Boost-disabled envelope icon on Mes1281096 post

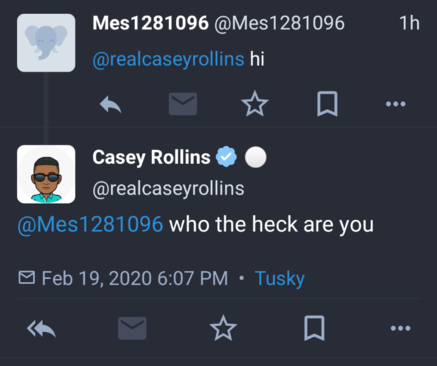183,104
